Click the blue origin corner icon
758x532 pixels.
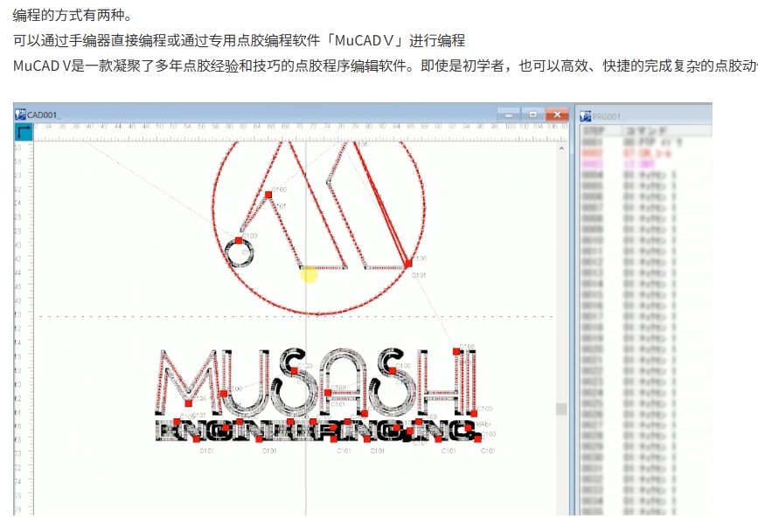[x=24, y=133]
